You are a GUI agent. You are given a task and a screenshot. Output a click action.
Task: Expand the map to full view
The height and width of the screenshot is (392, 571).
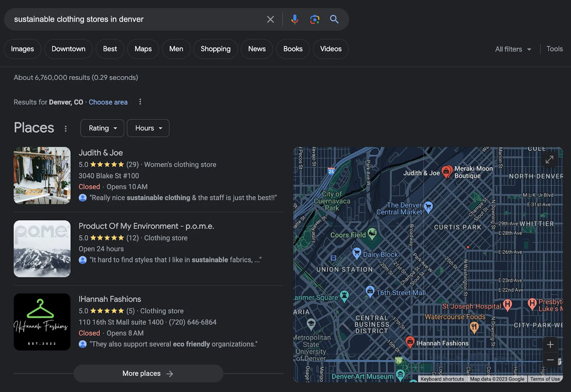click(549, 159)
